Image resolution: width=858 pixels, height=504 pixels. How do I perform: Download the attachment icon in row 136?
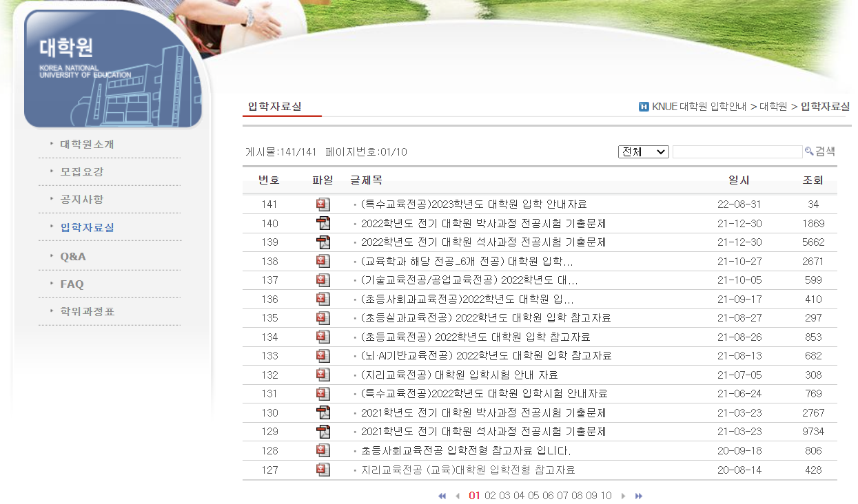click(x=323, y=299)
